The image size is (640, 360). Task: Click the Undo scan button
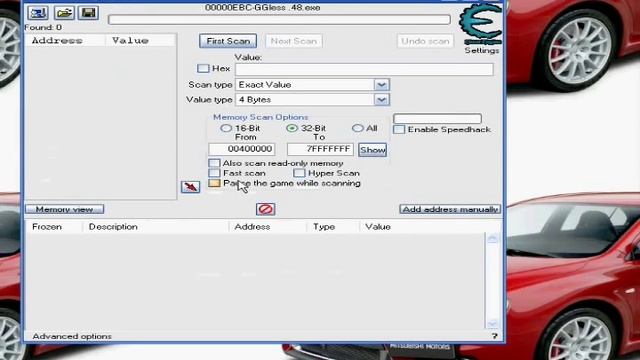tap(425, 41)
